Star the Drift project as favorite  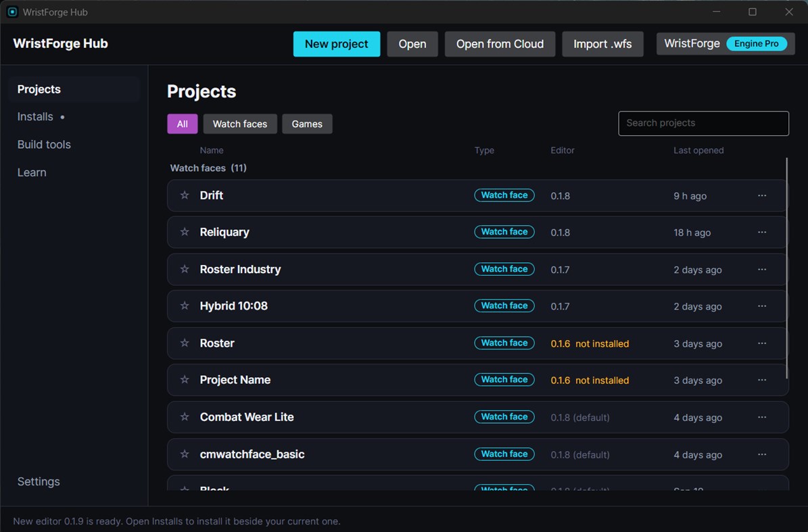pos(185,195)
